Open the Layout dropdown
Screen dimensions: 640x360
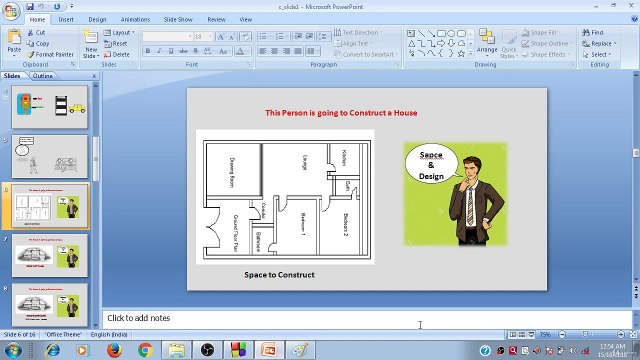point(119,32)
